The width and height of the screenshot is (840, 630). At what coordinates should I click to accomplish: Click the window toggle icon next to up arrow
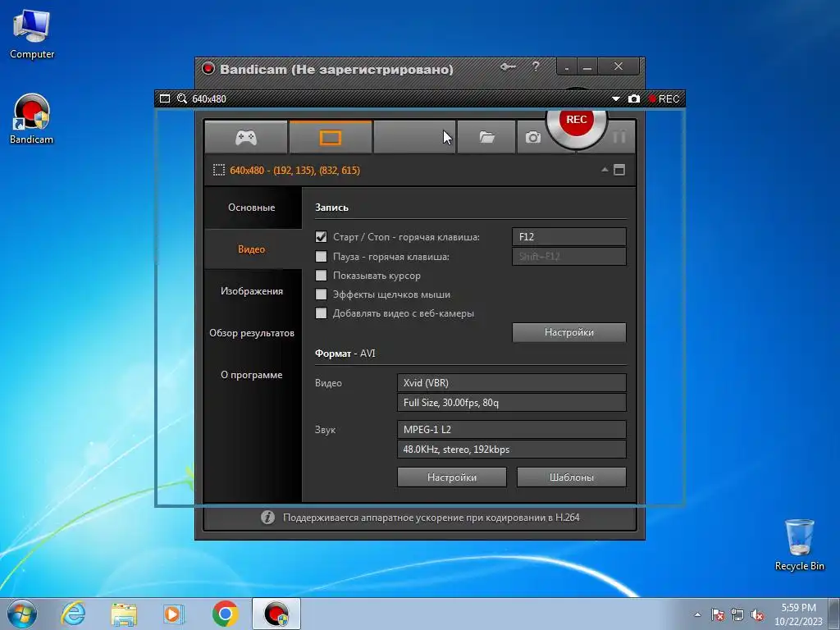click(x=619, y=170)
